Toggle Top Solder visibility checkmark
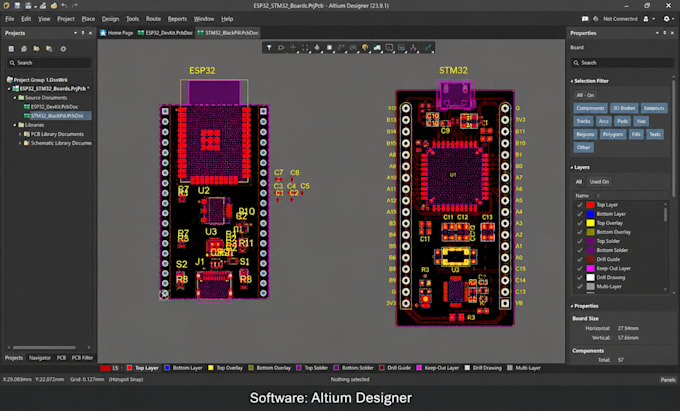 580,241
